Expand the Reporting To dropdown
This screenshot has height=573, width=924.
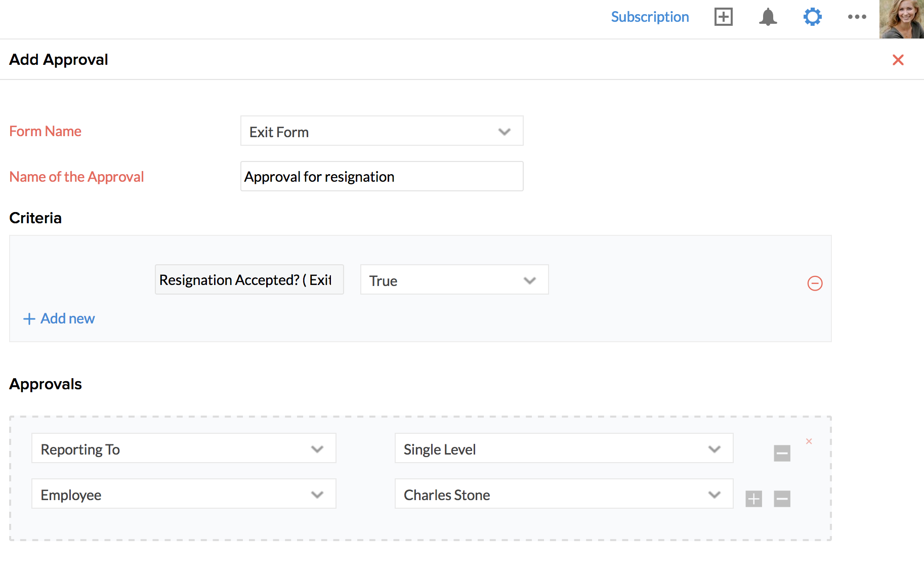(x=184, y=448)
